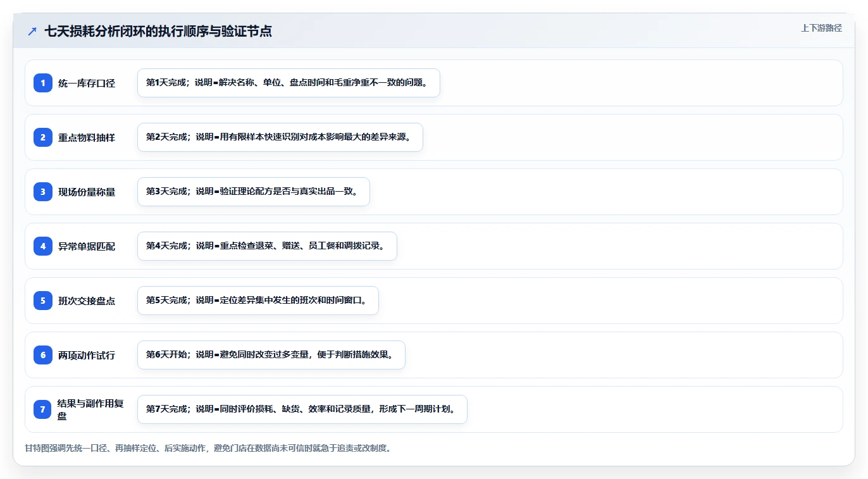Click the 结果与副作用复盘 step label

pyautogui.click(x=90, y=409)
